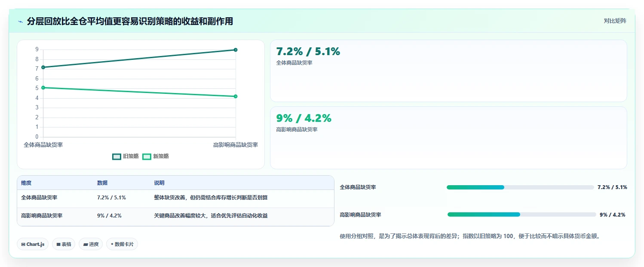
Task: Click the 对比矩阵 label in header
Action: click(x=615, y=21)
